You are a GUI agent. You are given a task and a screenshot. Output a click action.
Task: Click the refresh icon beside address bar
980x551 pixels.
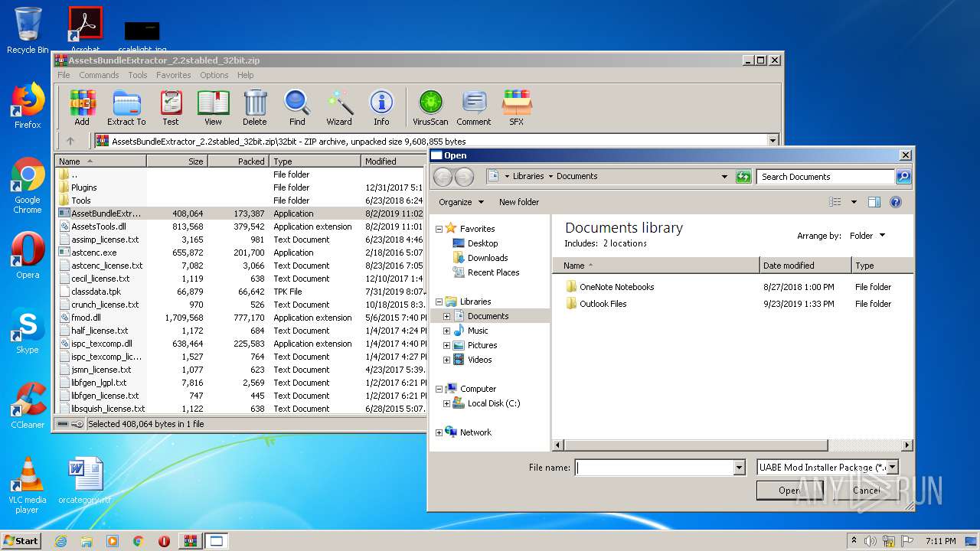pos(743,177)
